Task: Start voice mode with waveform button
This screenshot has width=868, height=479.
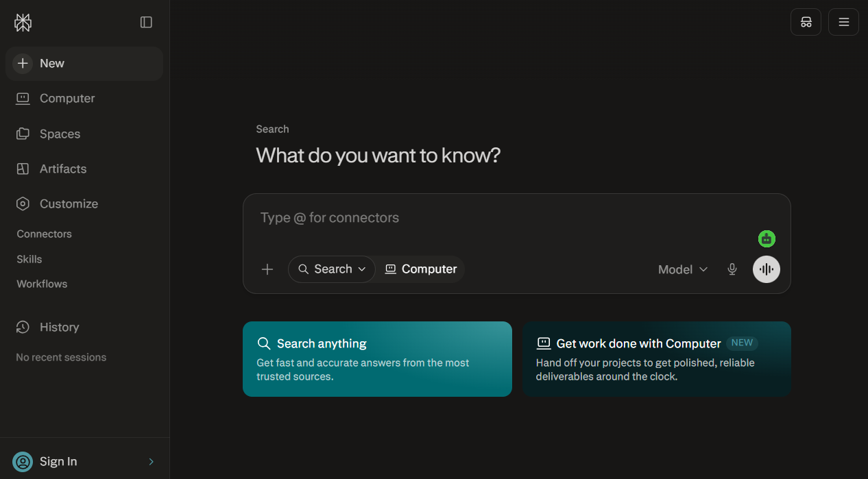Action: 767,269
